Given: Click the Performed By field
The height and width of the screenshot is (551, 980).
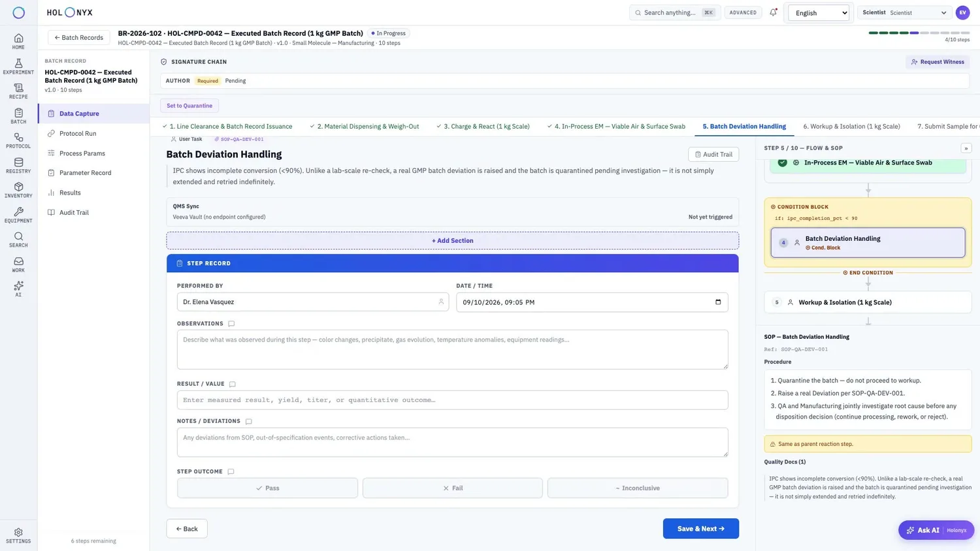Looking at the screenshot, I should click(x=312, y=302).
